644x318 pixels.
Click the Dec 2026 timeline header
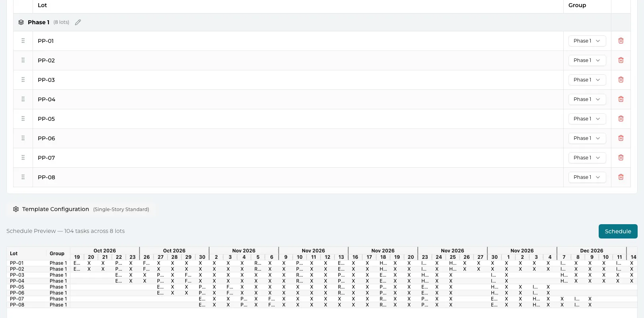592,250
